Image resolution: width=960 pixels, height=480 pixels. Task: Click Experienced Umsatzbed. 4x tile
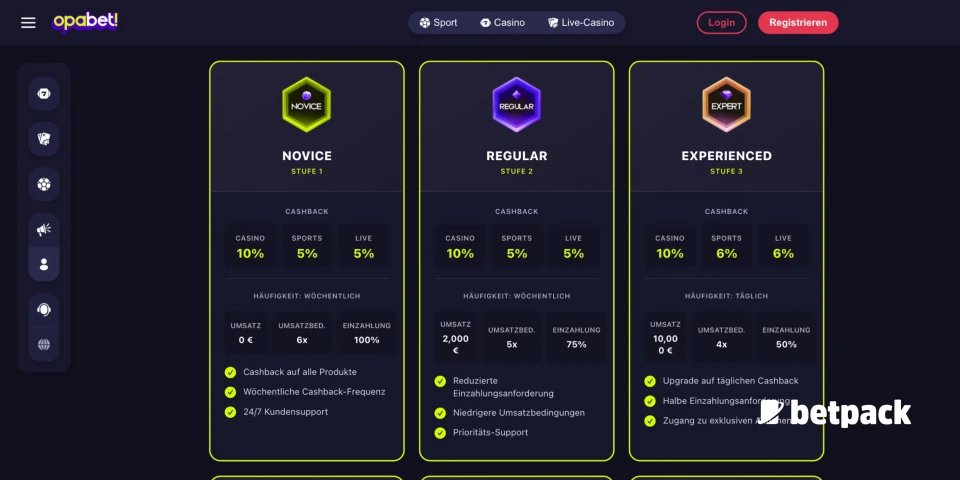pos(721,337)
